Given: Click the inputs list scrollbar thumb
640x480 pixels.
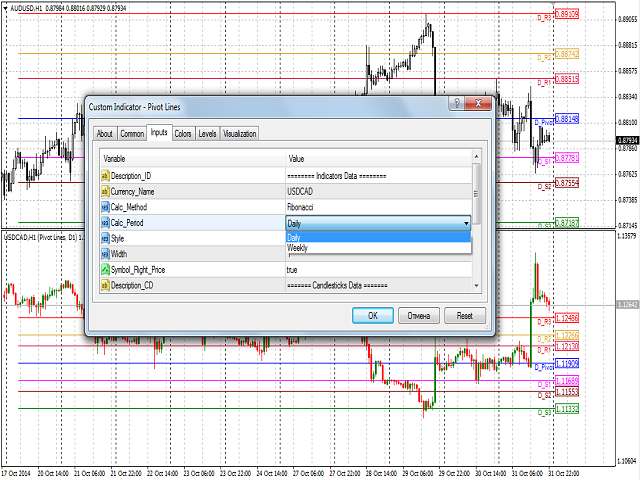Looking at the screenshot, I should (476, 194).
